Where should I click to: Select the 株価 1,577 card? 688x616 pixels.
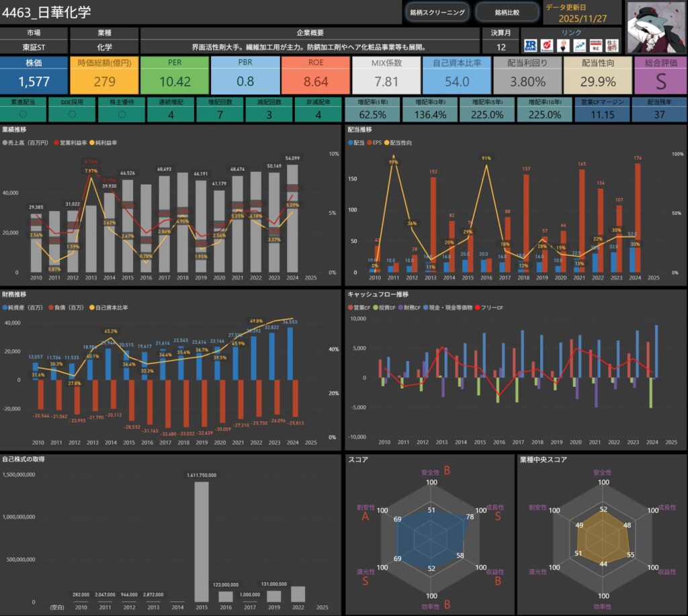(34, 75)
